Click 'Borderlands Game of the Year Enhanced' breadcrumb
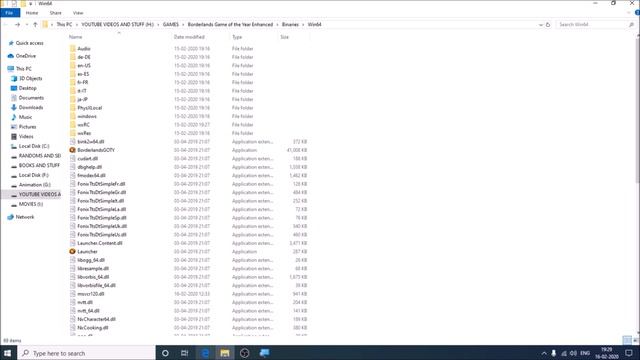Viewport: 640px width, 360px height. (x=230, y=24)
